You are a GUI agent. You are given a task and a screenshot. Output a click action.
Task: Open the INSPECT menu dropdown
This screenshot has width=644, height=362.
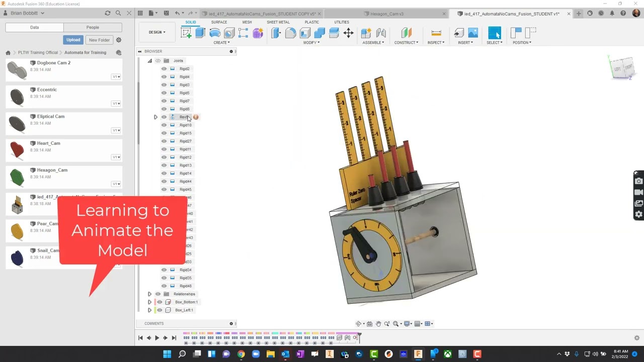pyautogui.click(x=436, y=43)
